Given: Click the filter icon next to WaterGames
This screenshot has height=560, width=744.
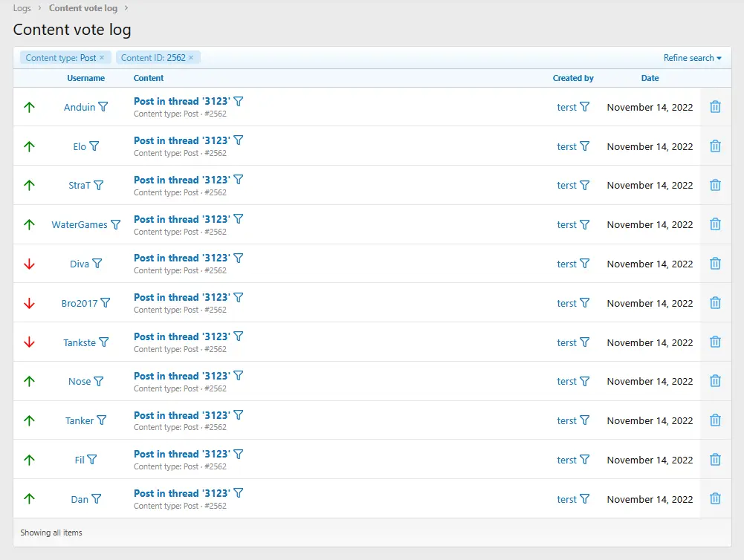Looking at the screenshot, I should 116,224.
